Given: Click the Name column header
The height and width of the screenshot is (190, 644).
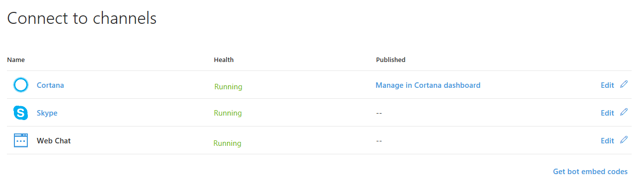Looking at the screenshot, I should coord(16,60).
